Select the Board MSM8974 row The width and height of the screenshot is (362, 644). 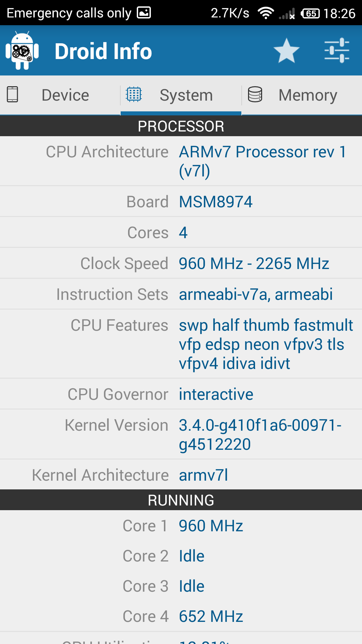[x=181, y=202]
